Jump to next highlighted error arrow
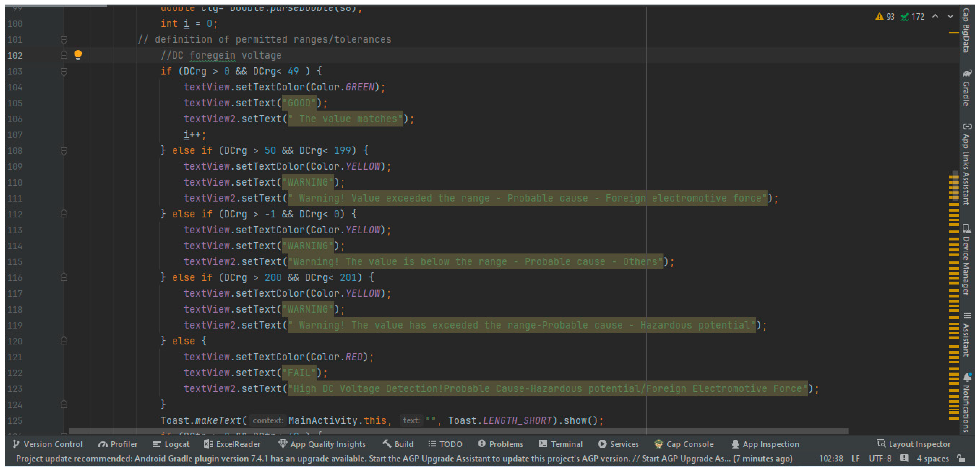Screen dimensions: 980x471 [950, 16]
